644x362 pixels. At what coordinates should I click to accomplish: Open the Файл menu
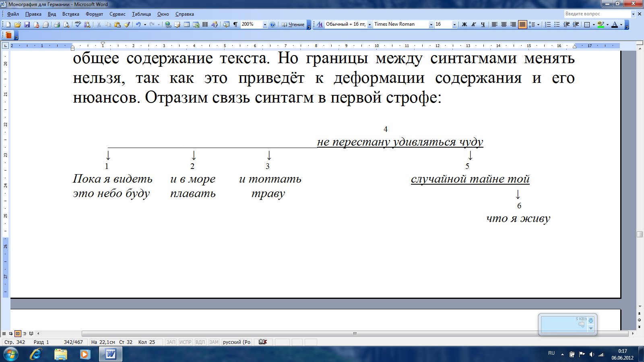tap(13, 14)
